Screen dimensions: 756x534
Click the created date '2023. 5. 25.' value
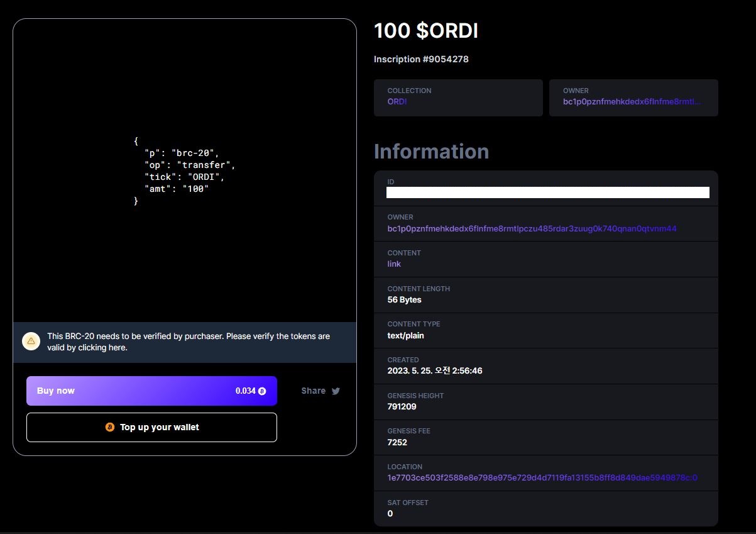tap(435, 371)
